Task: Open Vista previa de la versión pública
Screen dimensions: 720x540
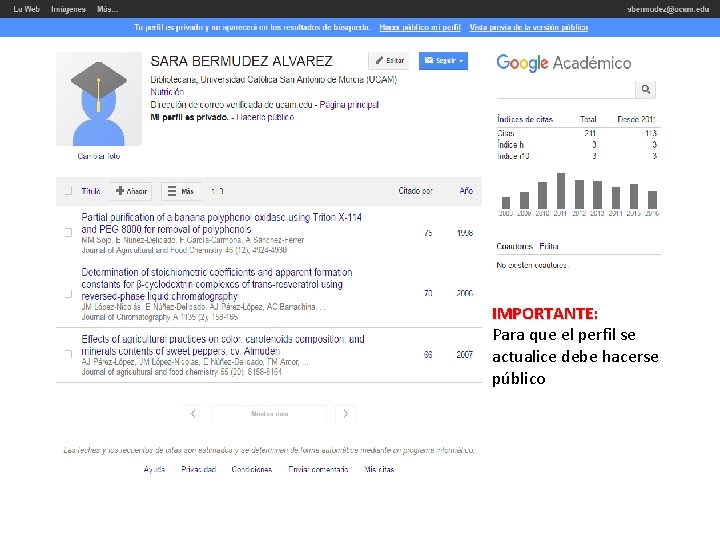Action: coord(529,27)
